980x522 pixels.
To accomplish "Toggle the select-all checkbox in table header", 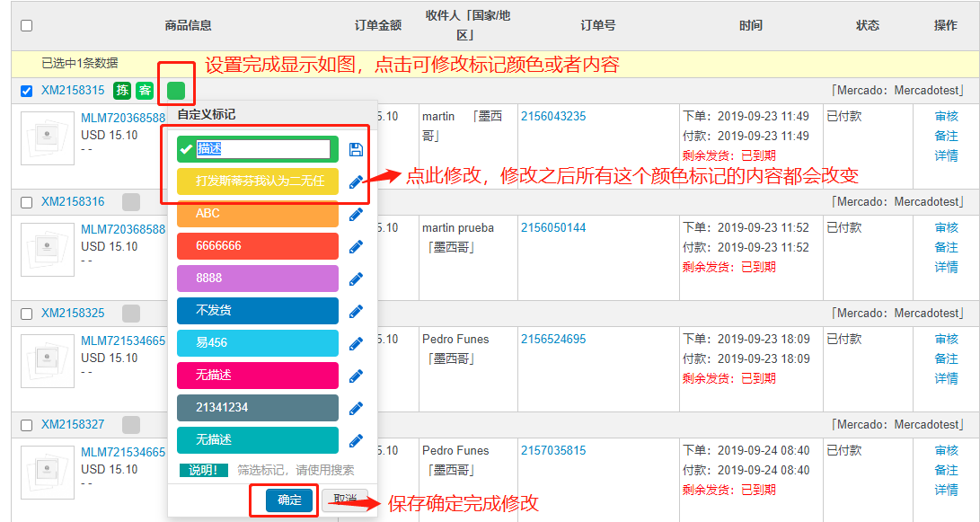I will (x=26, y=25).
